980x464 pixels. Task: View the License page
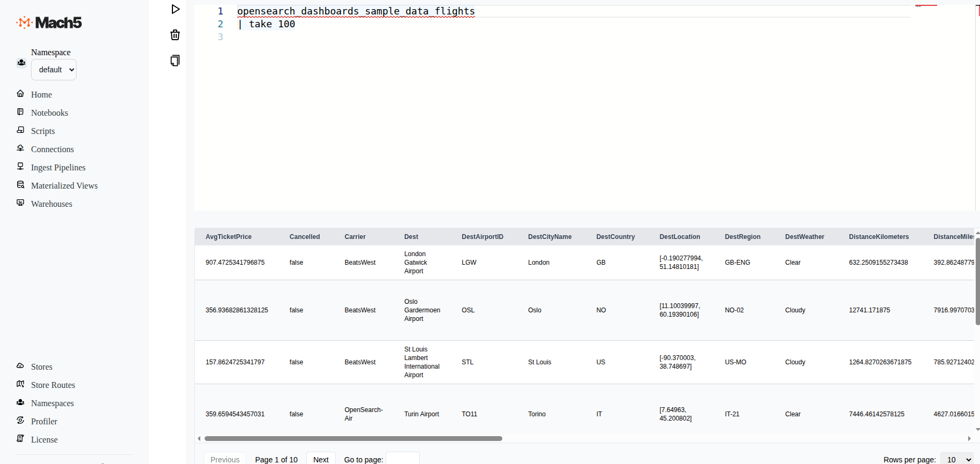pyautogui.click(x=44, y=440)
